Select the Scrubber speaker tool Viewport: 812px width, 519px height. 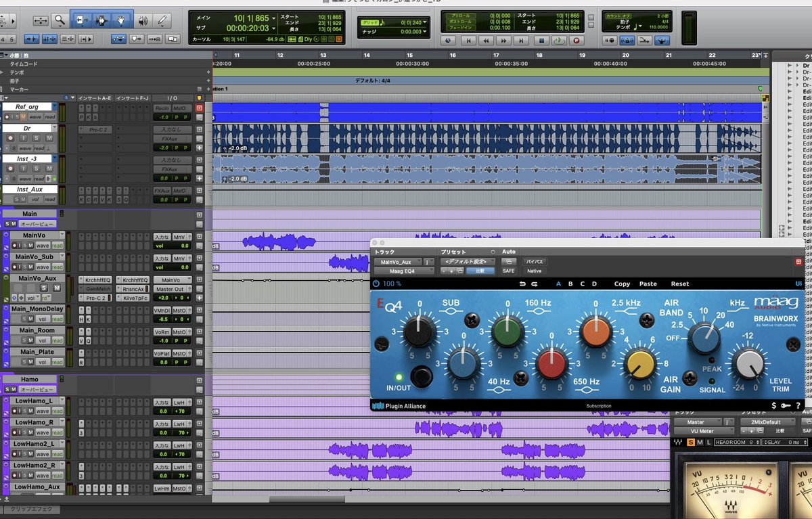(142, 21)
